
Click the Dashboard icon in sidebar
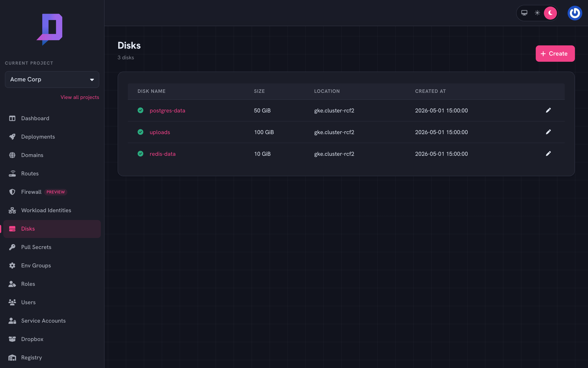tap(12, 118)
